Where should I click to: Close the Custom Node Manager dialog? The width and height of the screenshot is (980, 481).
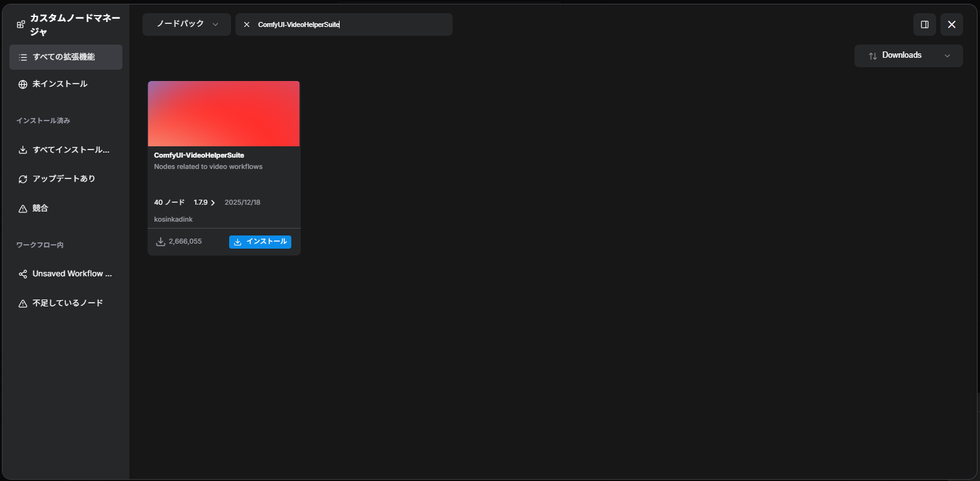952,24
